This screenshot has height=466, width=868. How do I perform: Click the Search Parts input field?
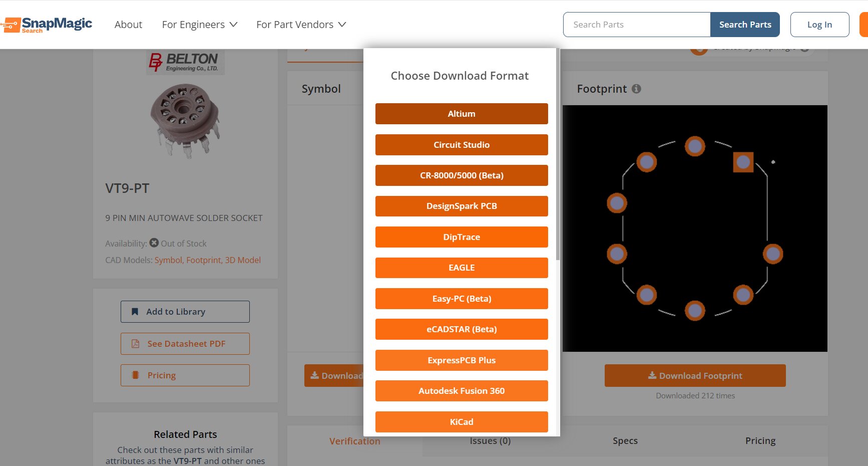[x=636, y=25]
